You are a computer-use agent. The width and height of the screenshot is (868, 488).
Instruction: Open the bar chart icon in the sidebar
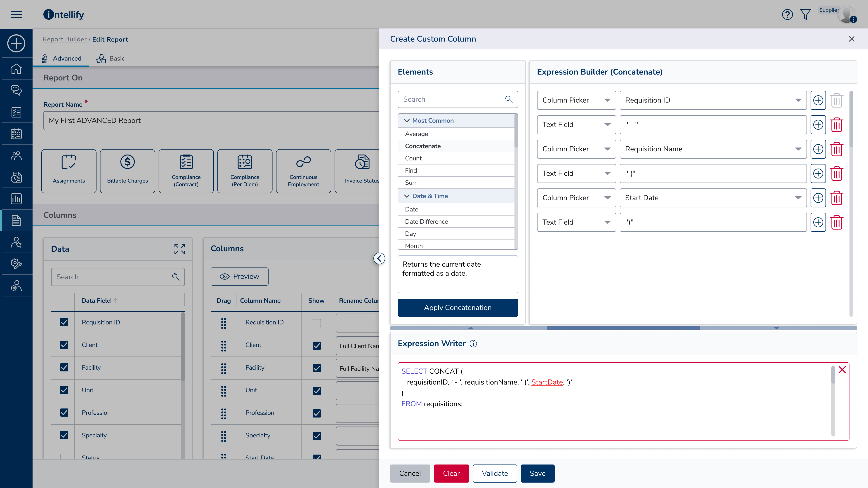pyautogui.click(x=16, y=198)
